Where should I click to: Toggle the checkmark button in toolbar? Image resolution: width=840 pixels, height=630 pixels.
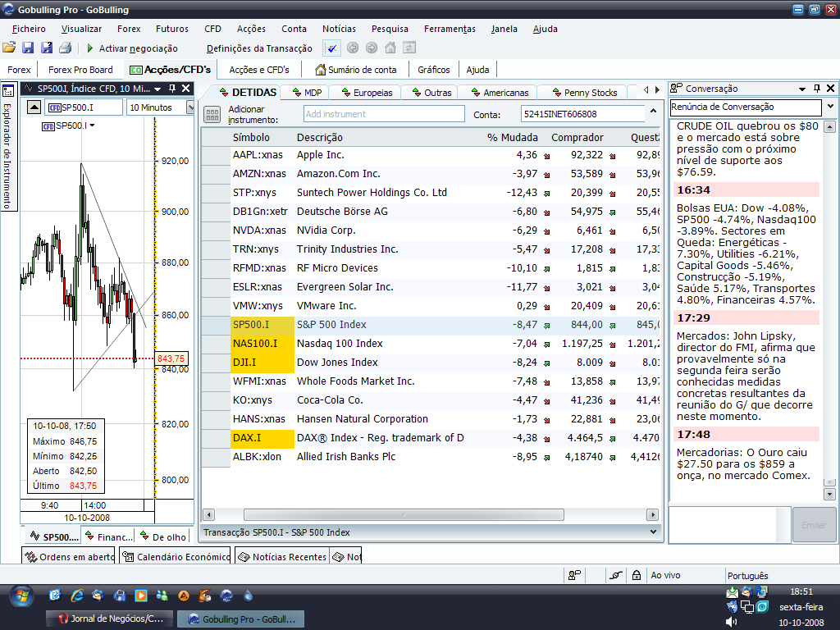point(331,48)
